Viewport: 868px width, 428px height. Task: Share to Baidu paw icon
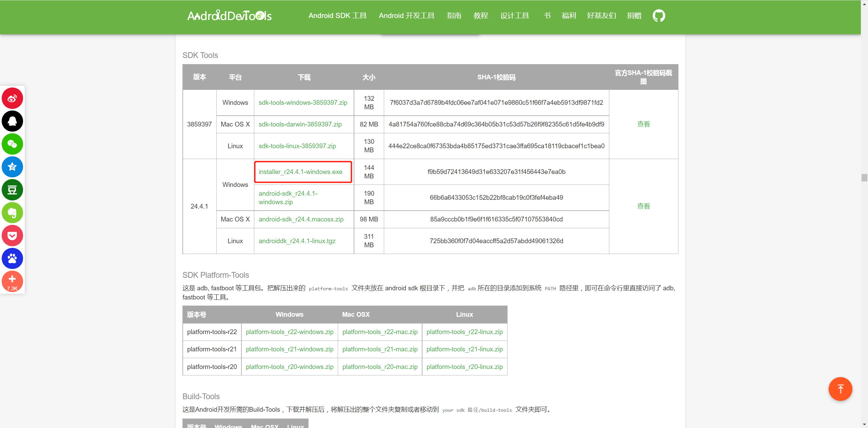pos(12,258)
